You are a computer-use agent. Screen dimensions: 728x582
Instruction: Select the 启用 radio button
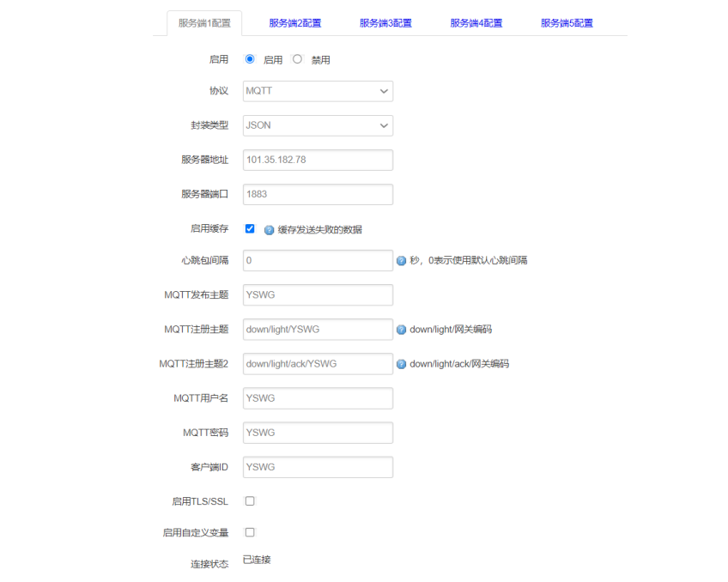[x=248, y=59]
